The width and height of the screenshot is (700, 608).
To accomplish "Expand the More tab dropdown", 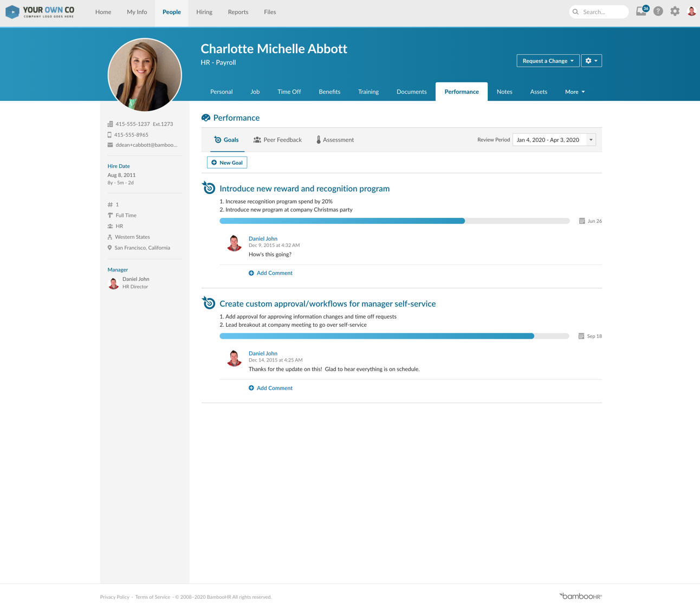I will point(574,92).
